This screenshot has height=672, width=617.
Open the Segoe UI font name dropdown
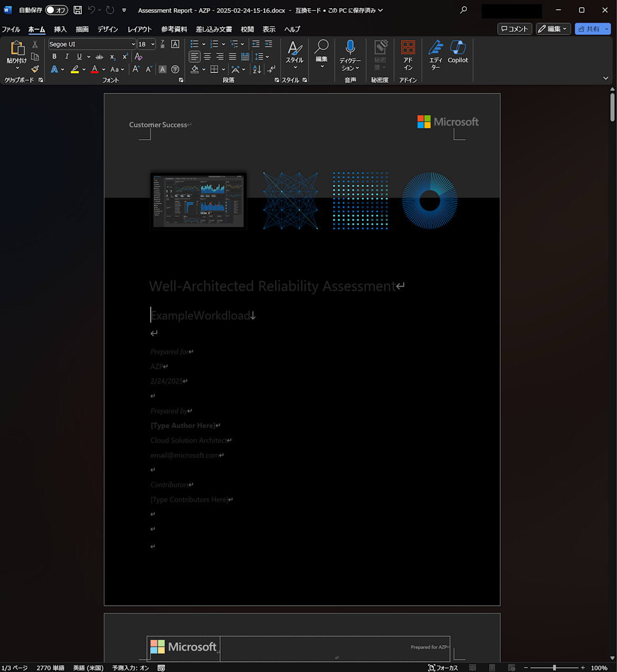click(133, 44)
